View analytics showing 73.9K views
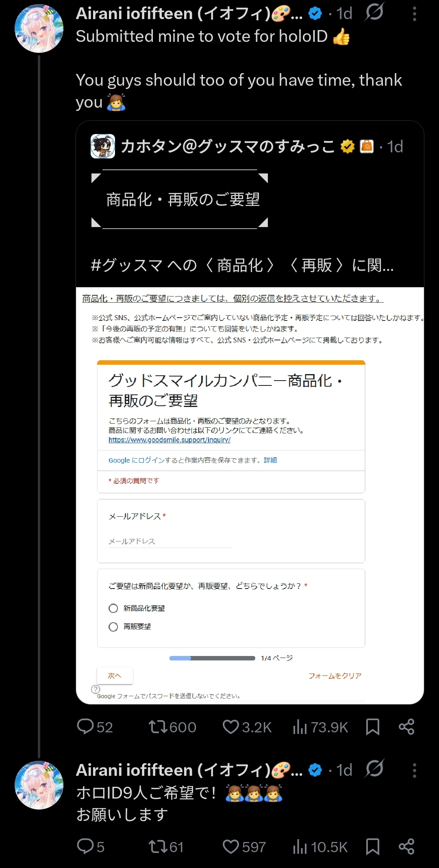Image resolution: width=439 pixels, height=868 pixels. pyautogui.click(x=320, y=727)
